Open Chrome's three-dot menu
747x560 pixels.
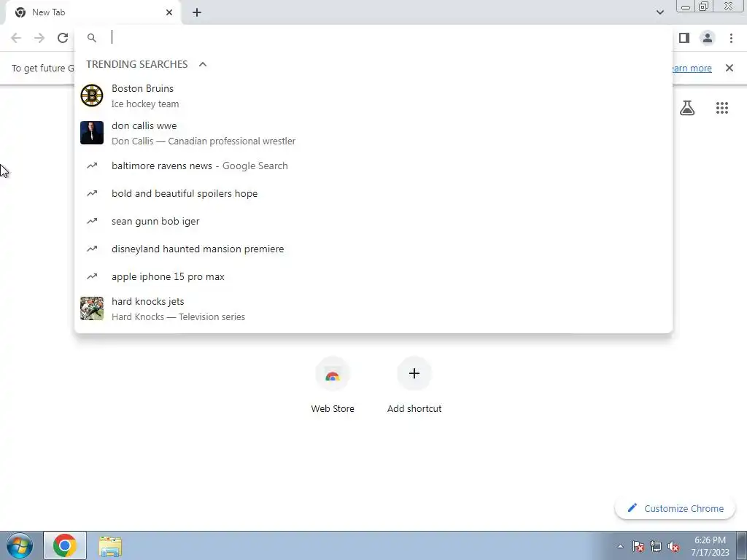pyautogui.click(x=731, y=38)
